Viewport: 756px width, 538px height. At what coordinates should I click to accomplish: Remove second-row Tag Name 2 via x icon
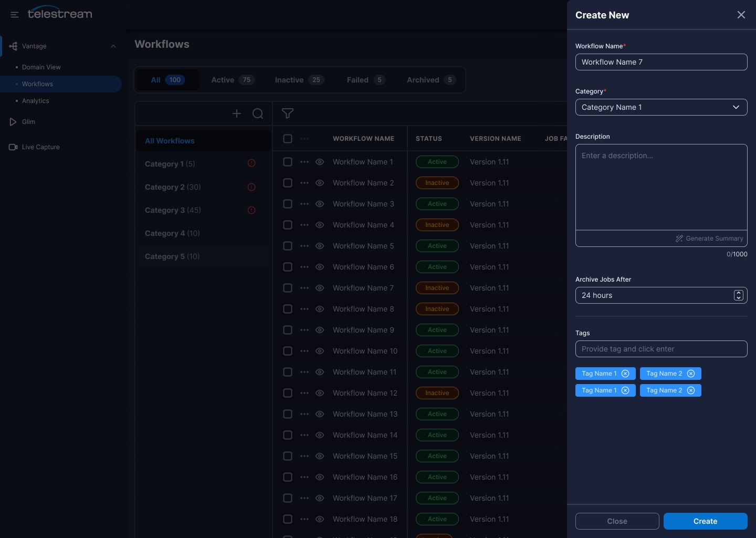point(691,390)
